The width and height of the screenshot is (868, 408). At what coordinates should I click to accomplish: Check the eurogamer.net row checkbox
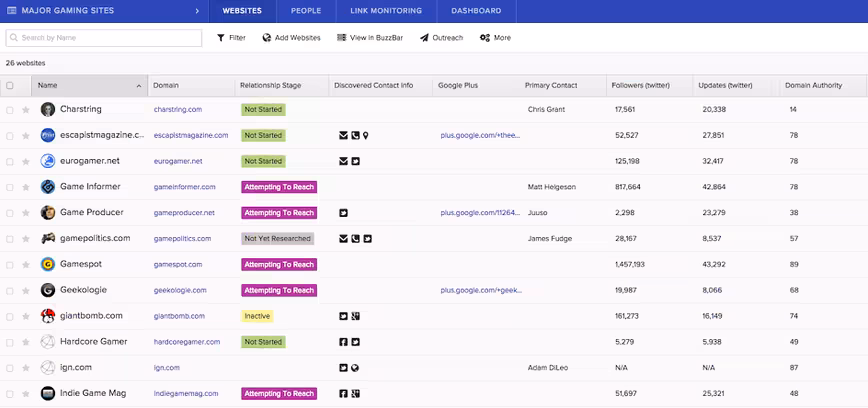coord(9,162)
